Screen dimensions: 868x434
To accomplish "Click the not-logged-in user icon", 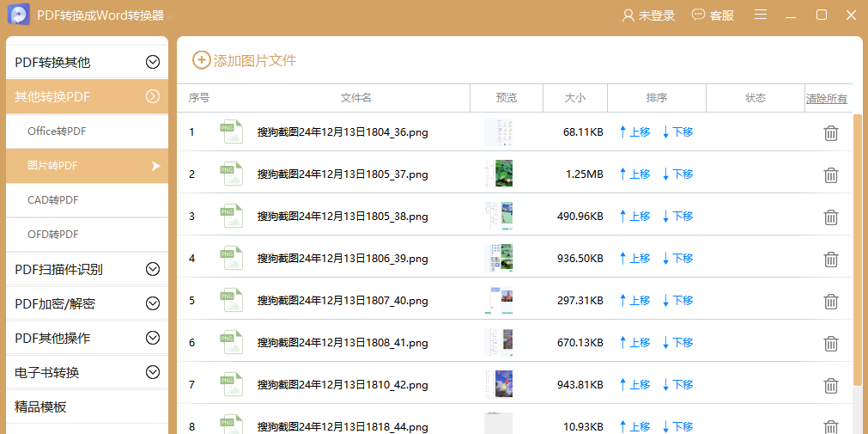I will 628,15.
